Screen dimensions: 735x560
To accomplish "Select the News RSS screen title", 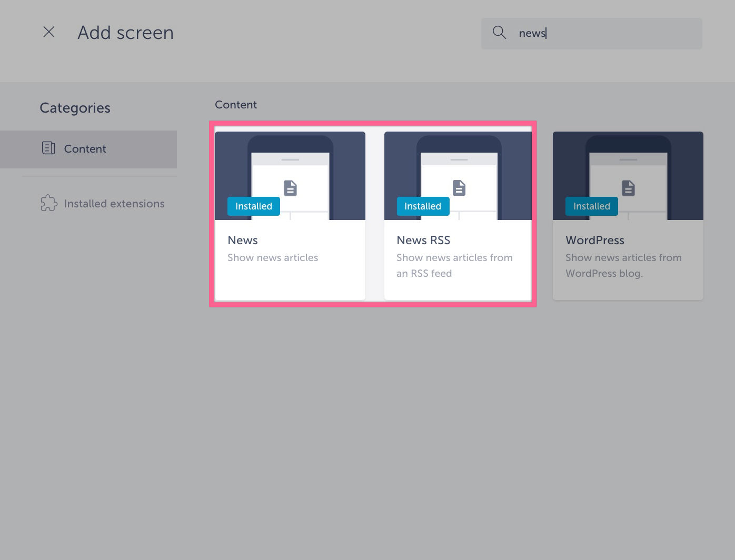I will pyautogui.click(x=423, y=240).
